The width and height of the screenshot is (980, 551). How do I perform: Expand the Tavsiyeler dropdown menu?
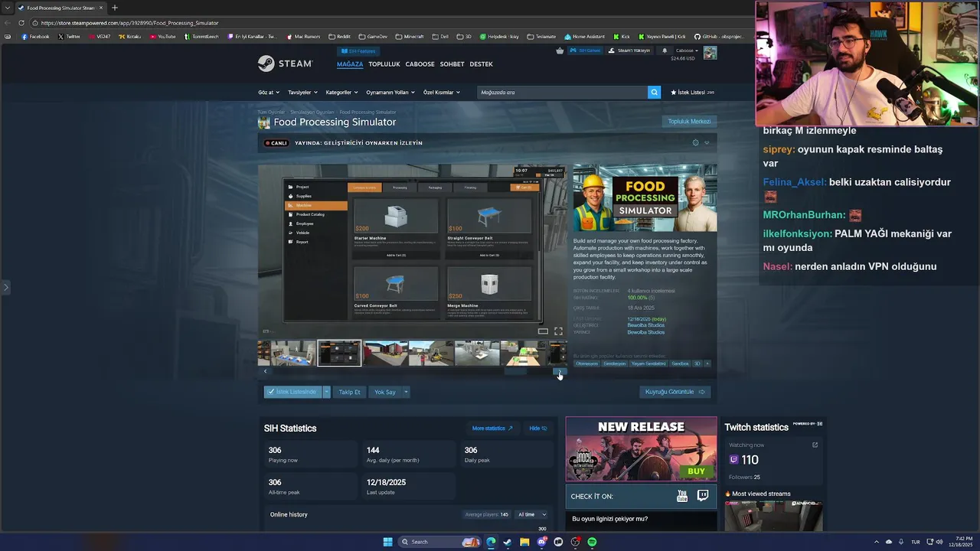tap(302, 93)
